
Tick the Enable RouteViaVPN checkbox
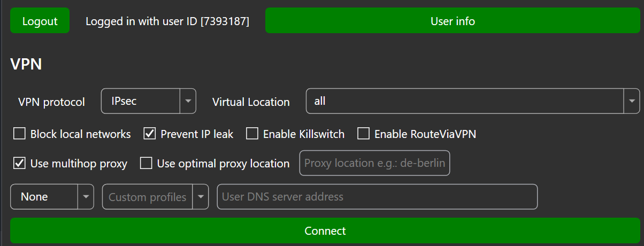[364, 134]
